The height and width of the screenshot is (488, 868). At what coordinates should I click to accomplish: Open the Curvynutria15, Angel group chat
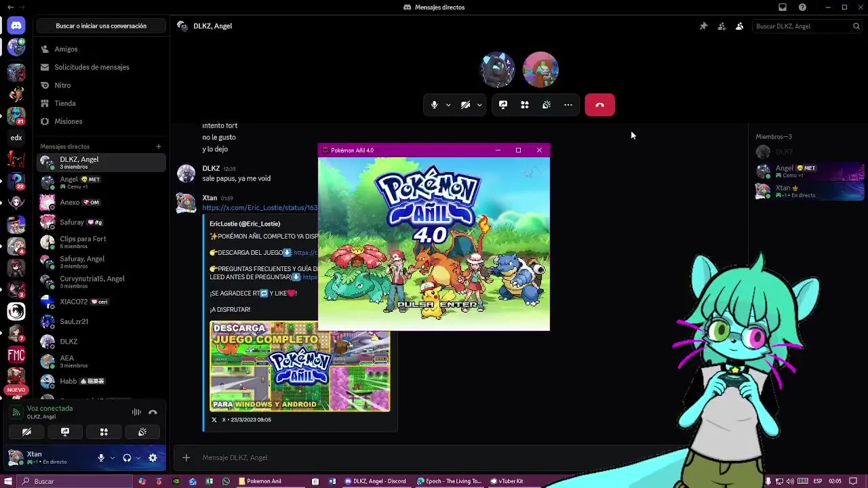coord(101,282)
